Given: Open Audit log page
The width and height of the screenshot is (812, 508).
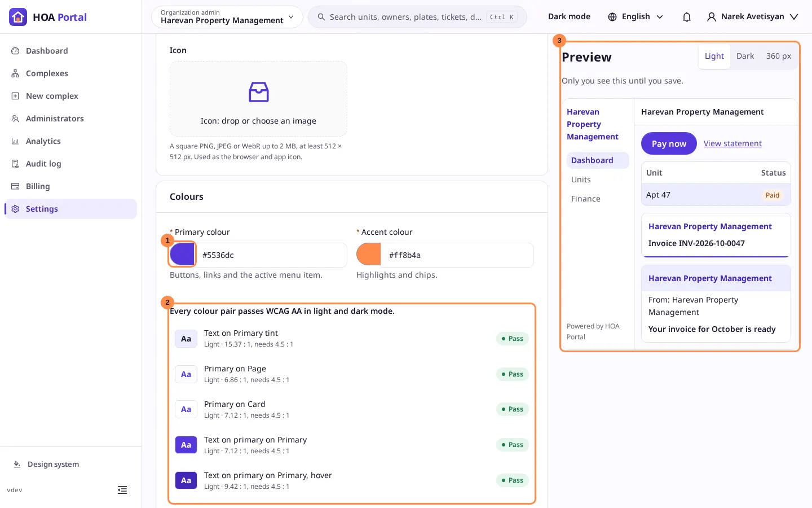Looking at the screenshot, I should (70, 164).
